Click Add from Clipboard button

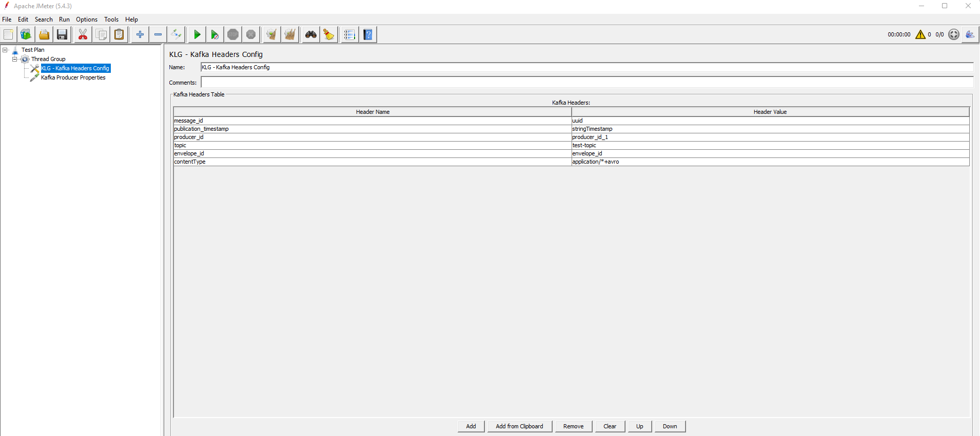(x=519, y=426)
